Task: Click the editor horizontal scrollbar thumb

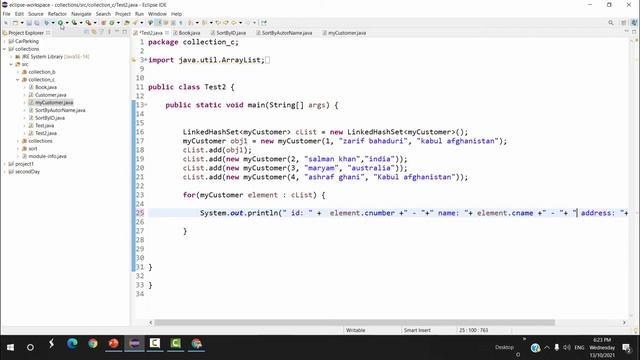Action: [354, 322]
